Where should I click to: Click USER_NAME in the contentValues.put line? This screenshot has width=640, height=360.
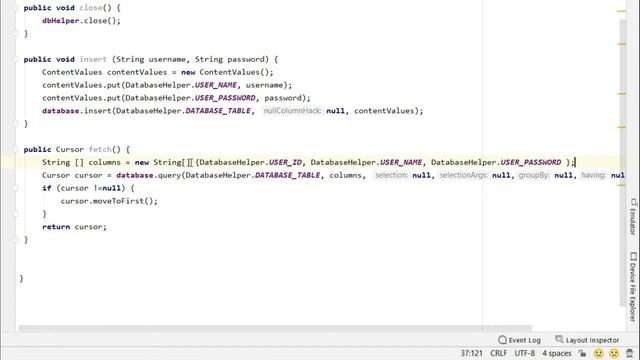[x=216, y=85]
